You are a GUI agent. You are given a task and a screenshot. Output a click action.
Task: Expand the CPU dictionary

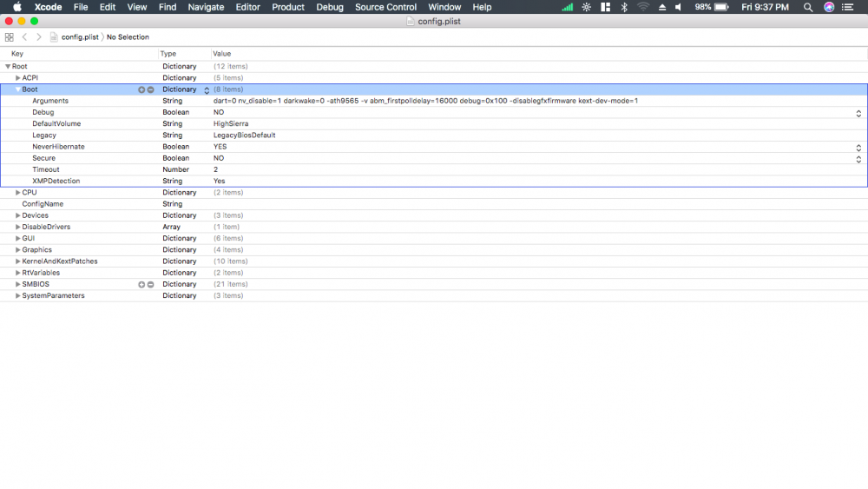[17, 193]
